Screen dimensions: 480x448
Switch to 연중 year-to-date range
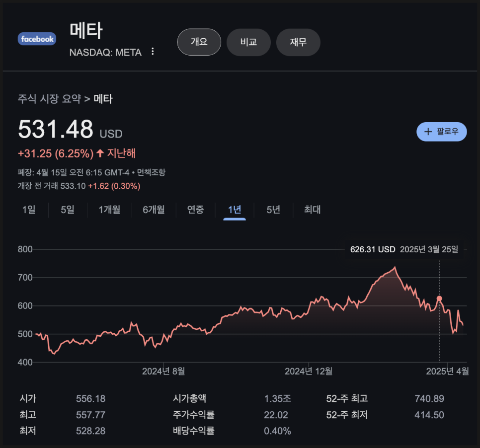pyautogui.click(x=195, y=210)
